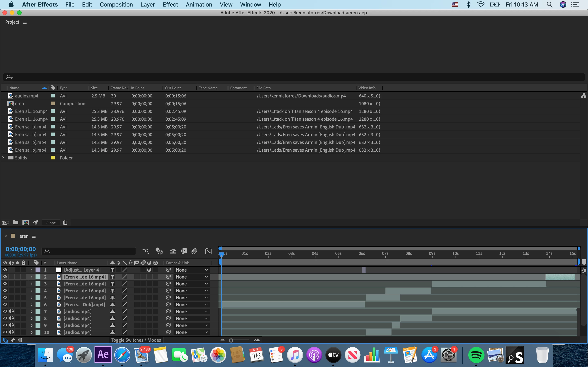Open the Composition menu

tap(116, 4)
